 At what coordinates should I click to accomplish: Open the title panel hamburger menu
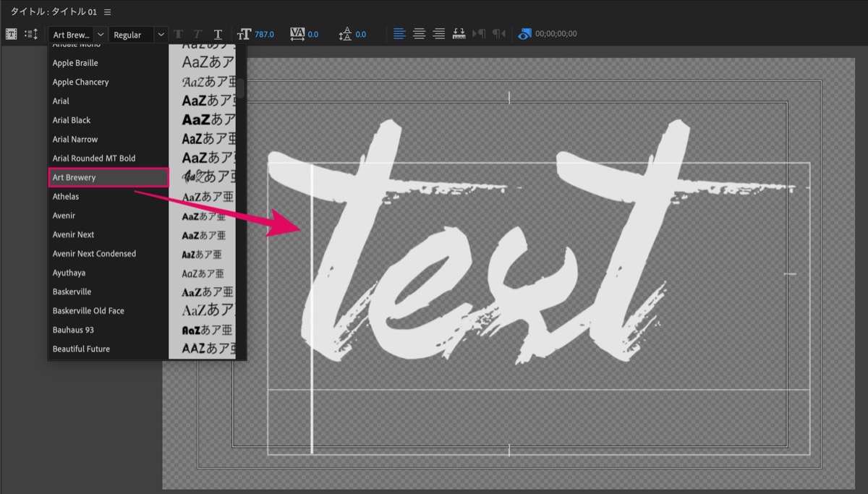pos(108,12)
